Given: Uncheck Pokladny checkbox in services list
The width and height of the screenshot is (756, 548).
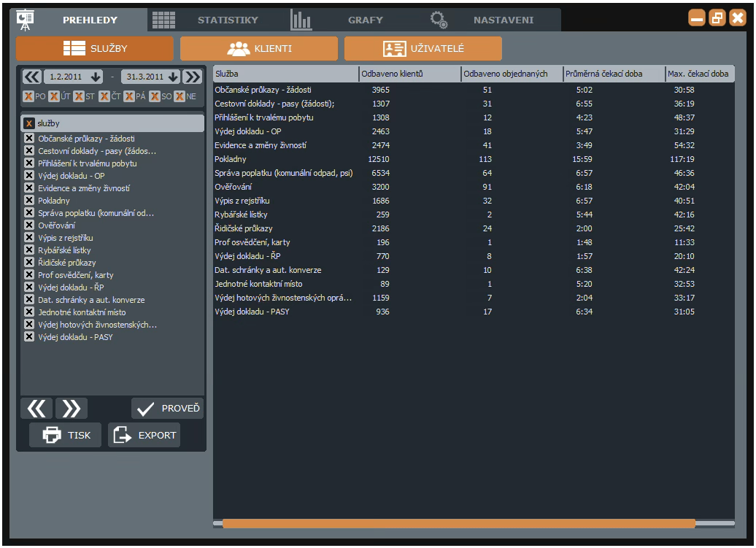Looking at the screenshot, I should (29, 200).
